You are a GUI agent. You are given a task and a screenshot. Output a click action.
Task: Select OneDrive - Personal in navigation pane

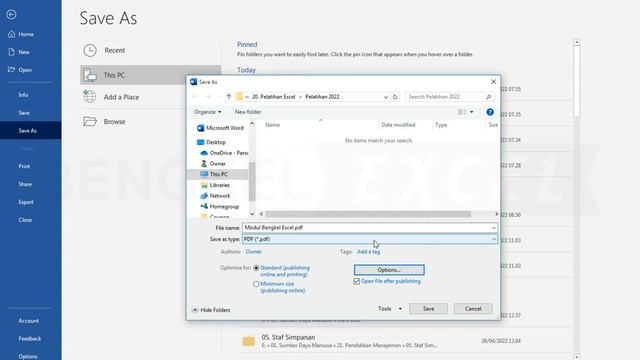224,153
